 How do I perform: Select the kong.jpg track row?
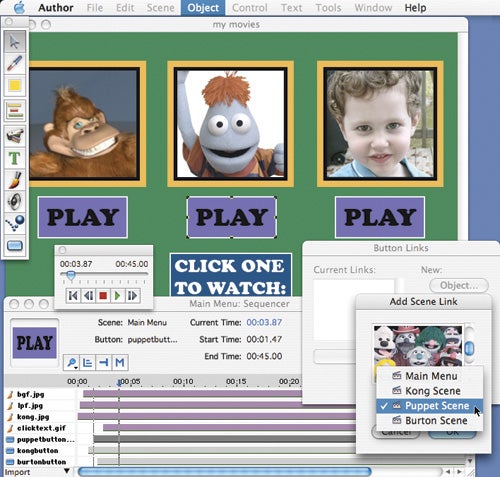[40, 417]
